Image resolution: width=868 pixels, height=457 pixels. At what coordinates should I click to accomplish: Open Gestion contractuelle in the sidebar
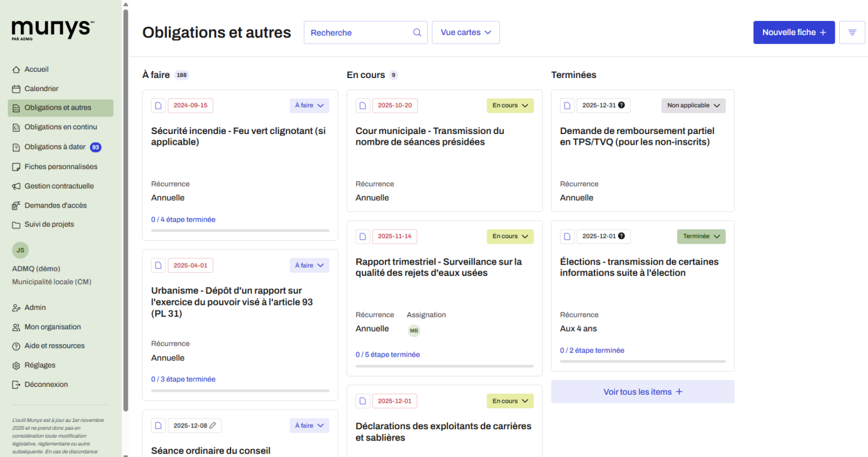tap(59, 186)
